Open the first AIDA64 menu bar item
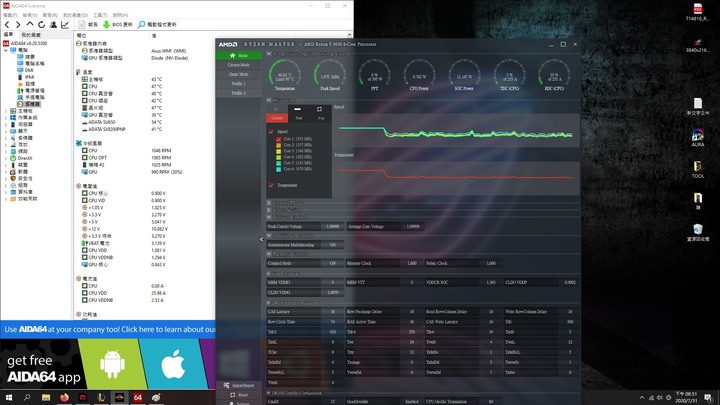720x405 pixels. click(x=10, y=15)
